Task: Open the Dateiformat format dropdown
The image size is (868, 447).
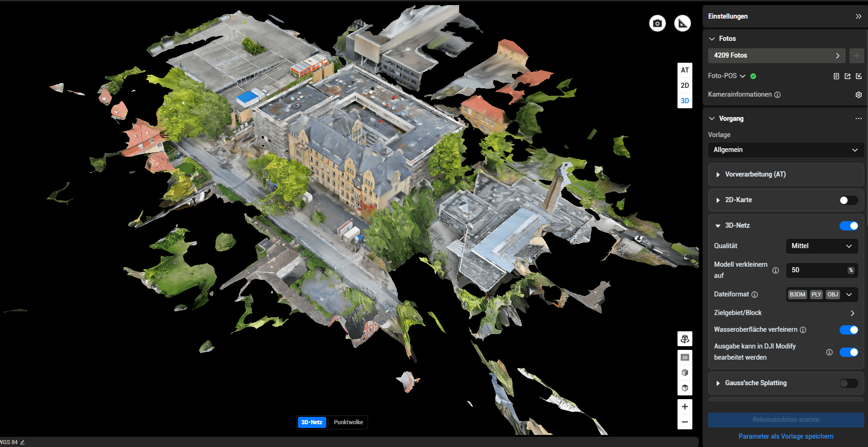Action: [x=822, y=295]
